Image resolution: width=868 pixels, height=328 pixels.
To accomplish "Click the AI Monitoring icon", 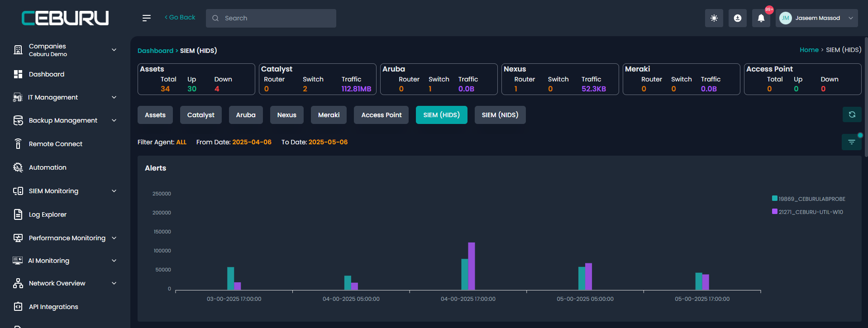I will point(18,261).
